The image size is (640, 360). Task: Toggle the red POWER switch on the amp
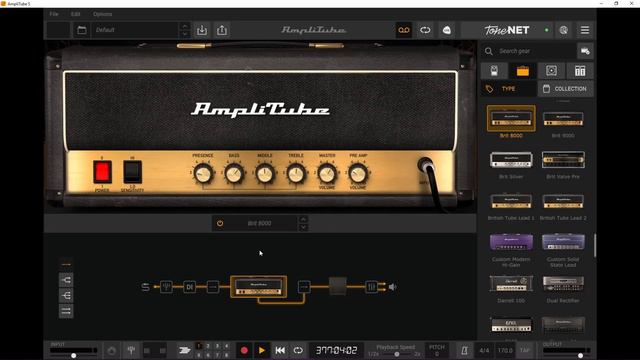point(102,172)
